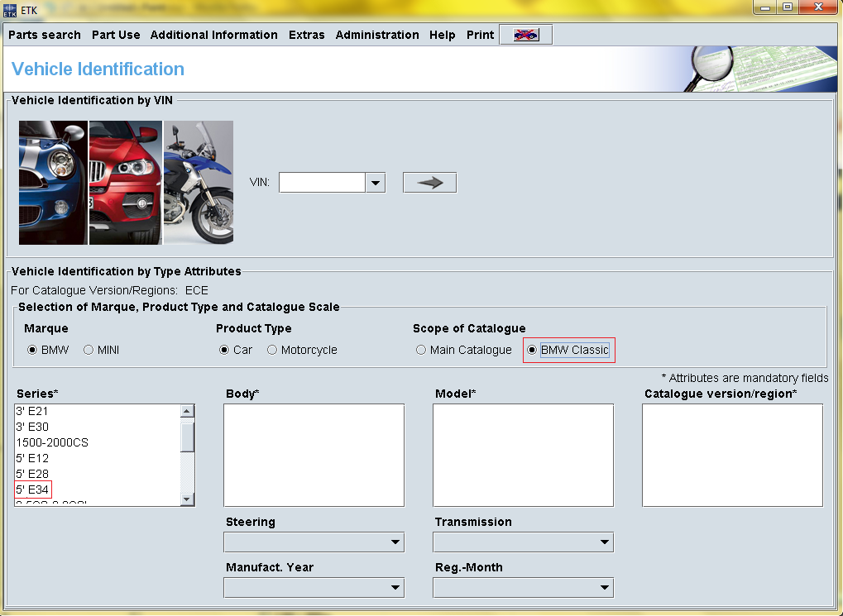Expand the Transmission dropdown
The height and width of the screenshot is (616, 843).
coord(523,542)
